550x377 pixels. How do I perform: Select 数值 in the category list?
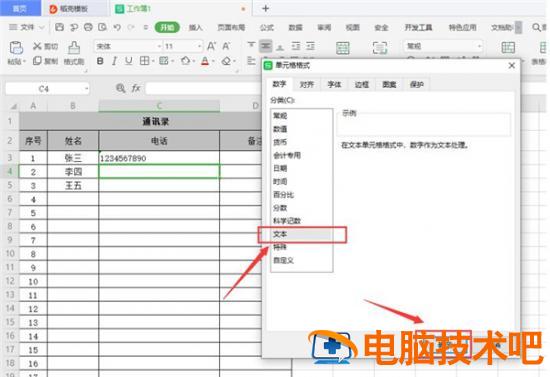pos(302,129)
